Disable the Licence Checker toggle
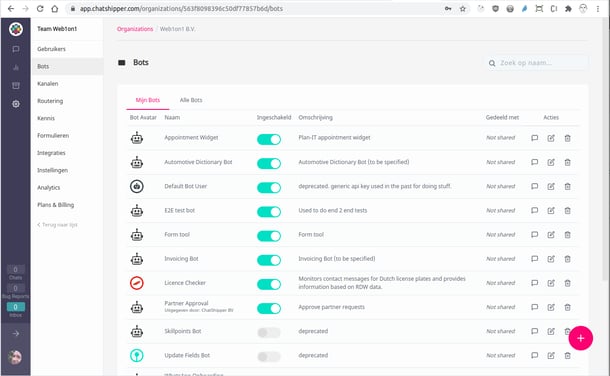Viewport: 610px width, 376px height. pos(269,284)
